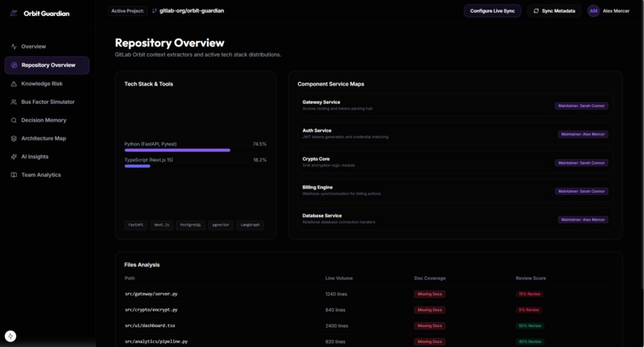
Task: Click the 15% Review score badge
Action: (x=530, y=294)
